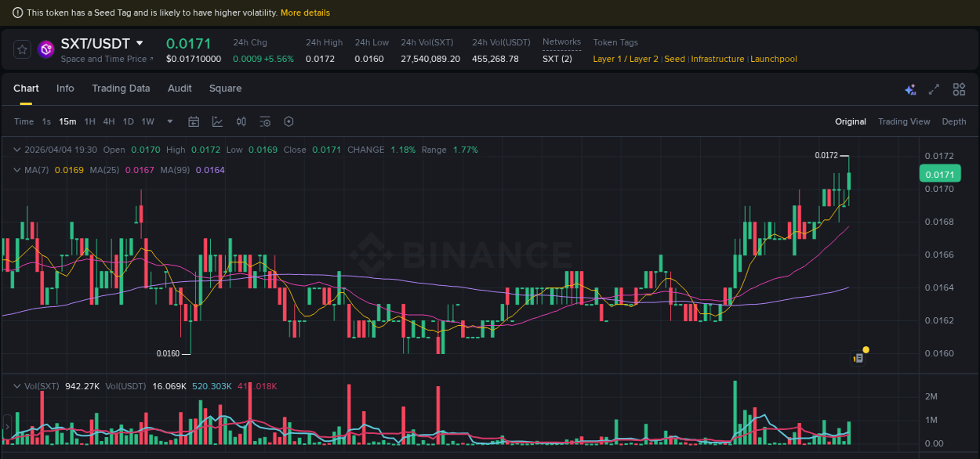Toggle the favorite star for SXT/USDT

(x=22, y=49)
